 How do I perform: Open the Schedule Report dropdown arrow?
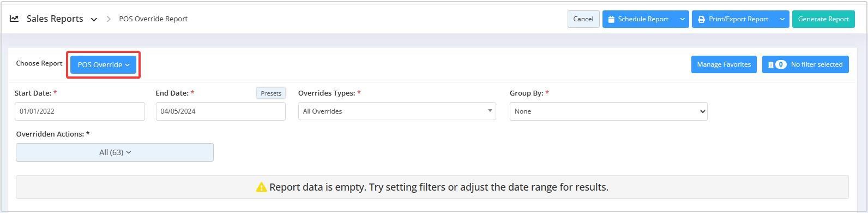pos(682,19)
